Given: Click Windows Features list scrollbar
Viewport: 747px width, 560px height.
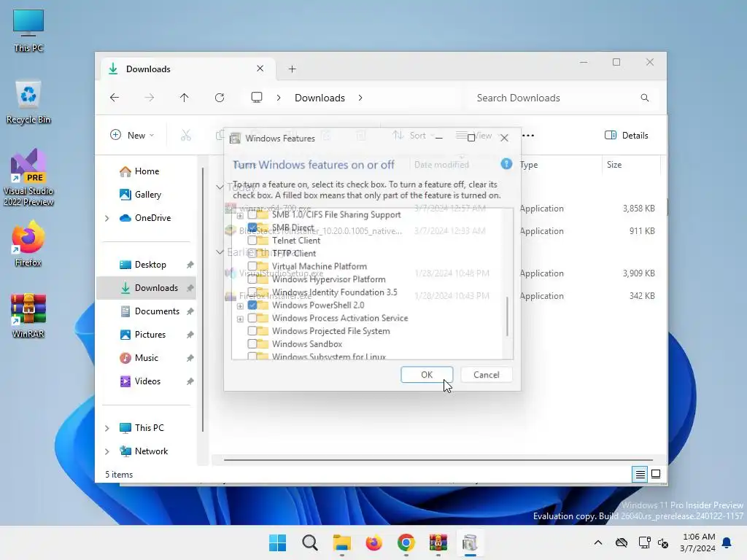Looking at the screenshot, I should 508,316.
